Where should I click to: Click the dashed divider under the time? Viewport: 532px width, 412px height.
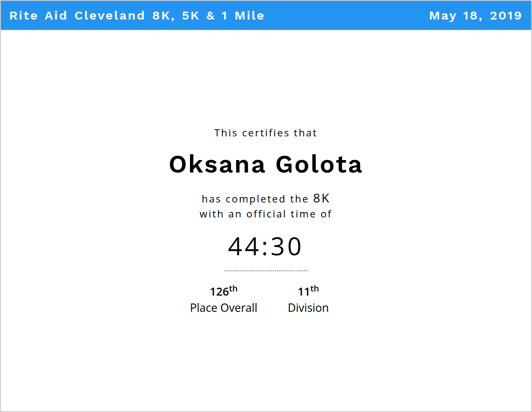coord(266,271)
